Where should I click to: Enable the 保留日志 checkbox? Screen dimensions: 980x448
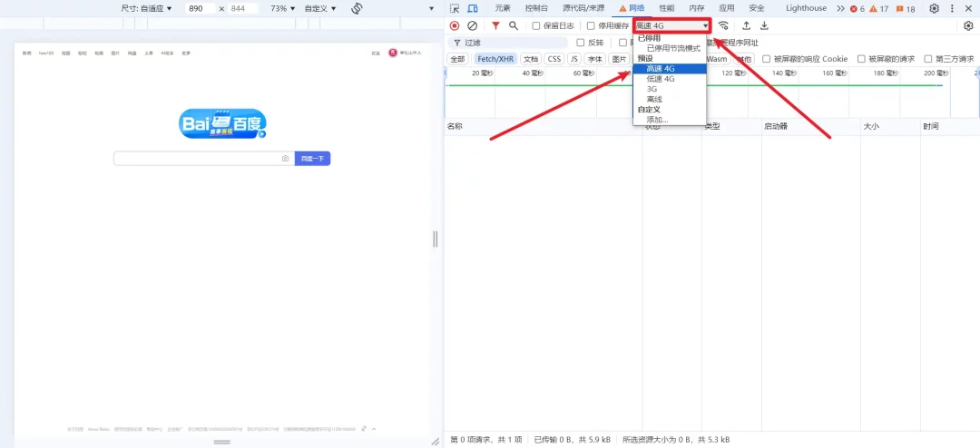click(535, 25)
